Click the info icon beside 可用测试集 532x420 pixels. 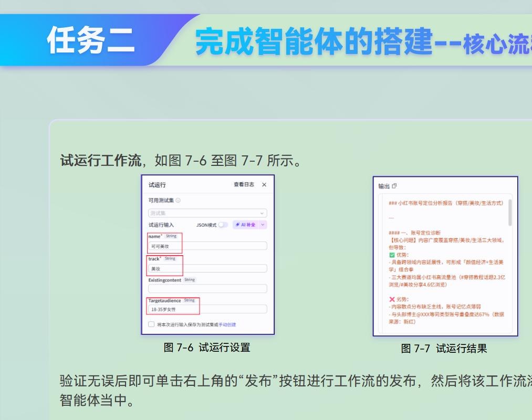[178, 201]
